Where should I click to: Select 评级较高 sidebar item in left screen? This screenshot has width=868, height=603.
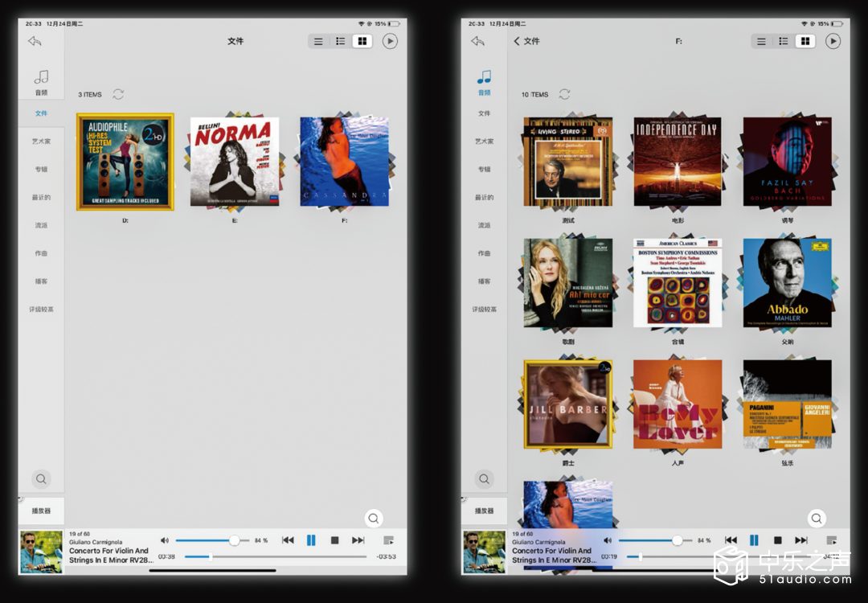pyautogui.click(x=42, y=309)
